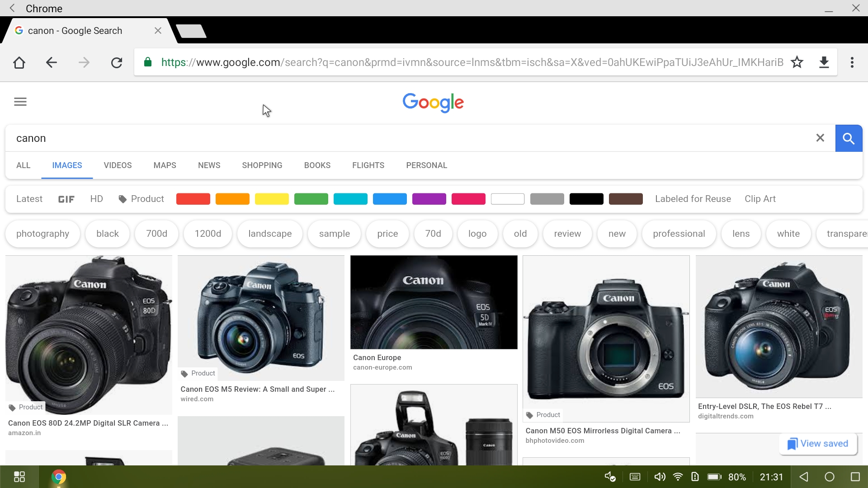The height and width of the screenshot is (488, 868).
Task: Select the logo suggestion chip
Action: [x=477, y=234]
